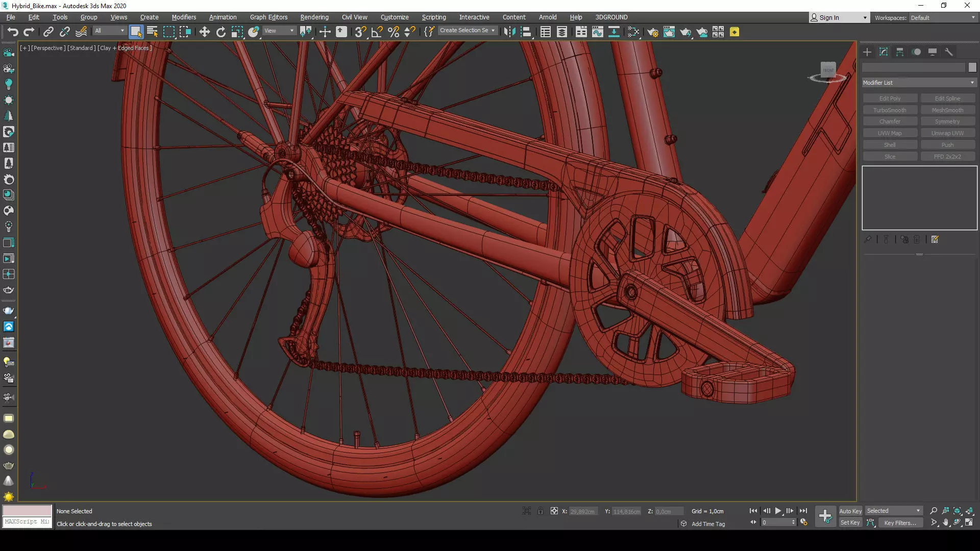Click the FFD 2x2x2 modifier button
The width and height of the screenshot is (980, 551).
(x=947, y=157)
